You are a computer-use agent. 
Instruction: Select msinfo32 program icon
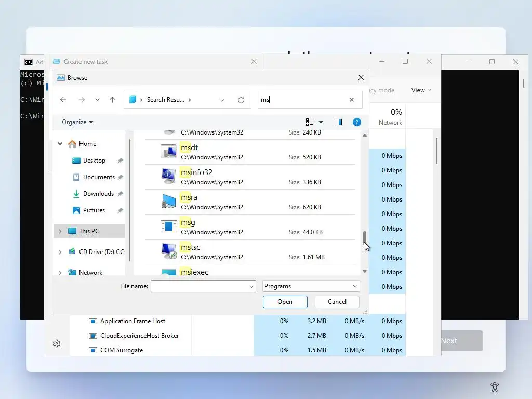coord(169,177)
